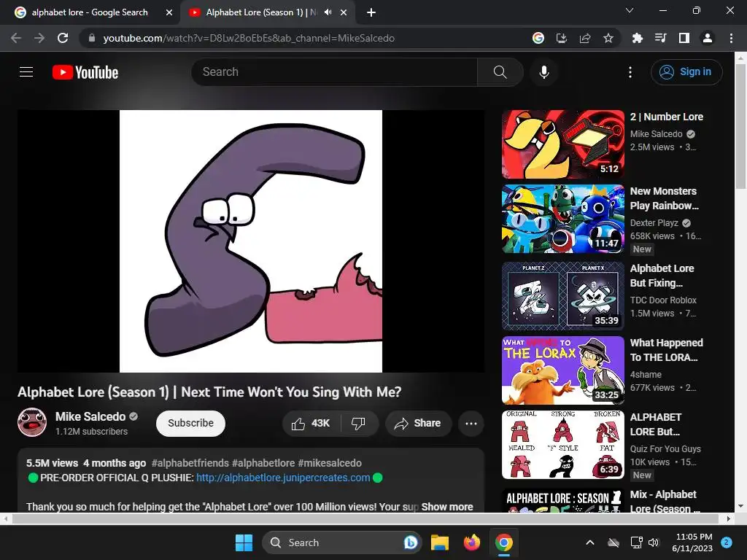Open What Happened To The Lorax thumbnail
The height and width of the screenshot is (560, 747).
tap(562, 370)
